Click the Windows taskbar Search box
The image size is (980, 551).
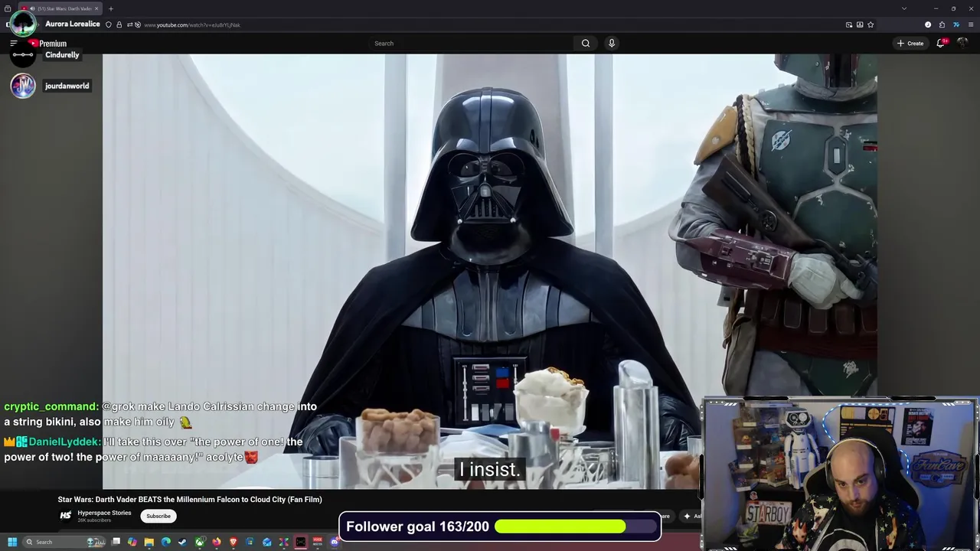(64, 542)
